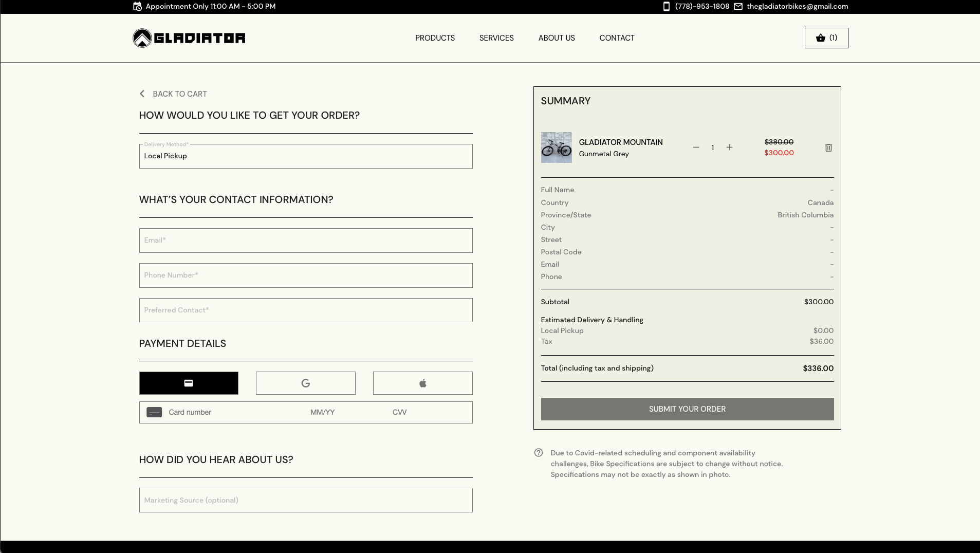Screen dimensions: 980x553
Task: Click the Total $336.00 amount
Action: tap(818, 368)
